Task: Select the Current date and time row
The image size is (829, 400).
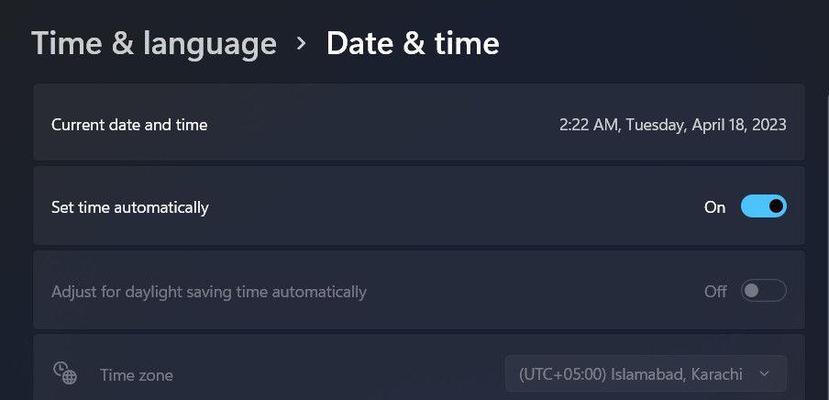Action: pyautogui.click(x=419, y=122)
